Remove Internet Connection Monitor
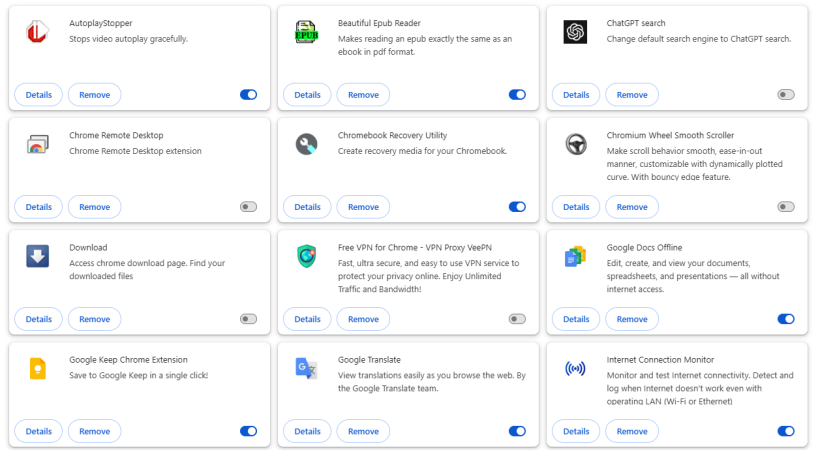The height and width of the screenshot is (450, 820). point(632,431)
